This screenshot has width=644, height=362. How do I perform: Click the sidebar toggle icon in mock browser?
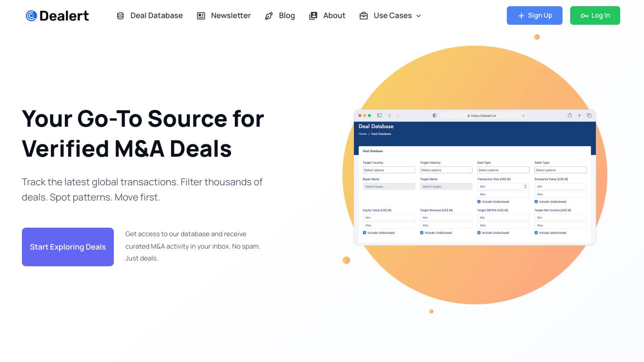coord(380,115)
